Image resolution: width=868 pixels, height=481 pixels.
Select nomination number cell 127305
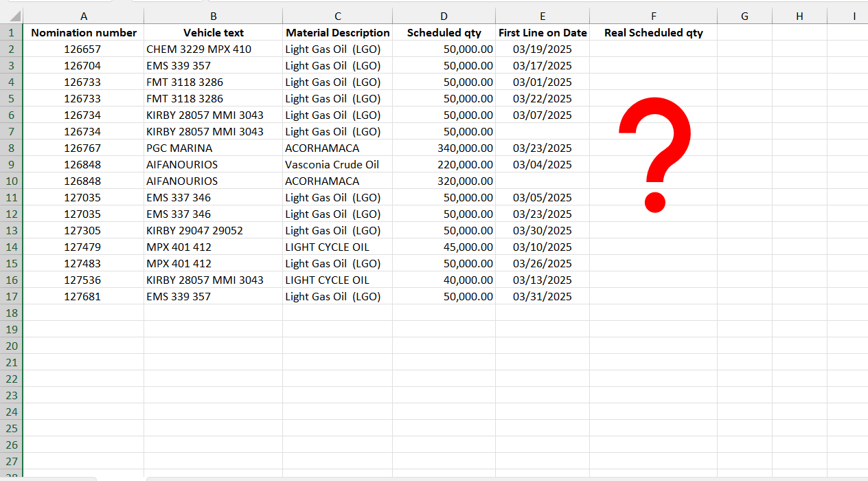84,230
